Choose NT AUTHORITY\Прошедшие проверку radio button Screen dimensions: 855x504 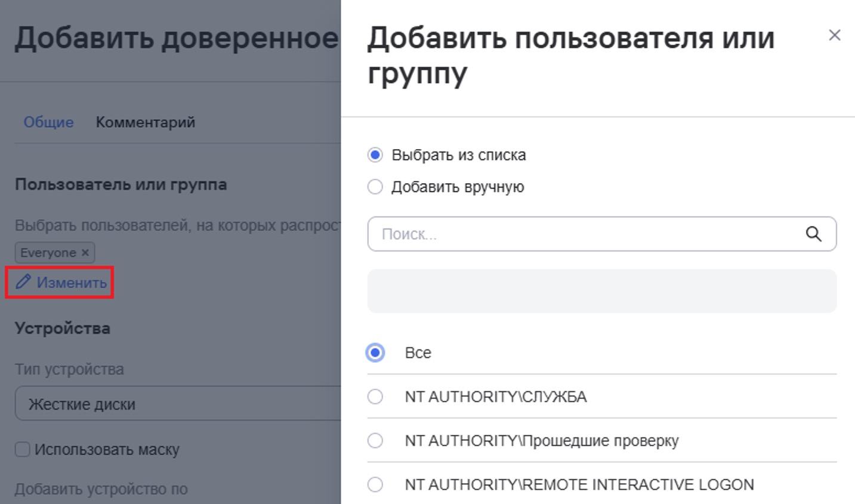point(375,441)
